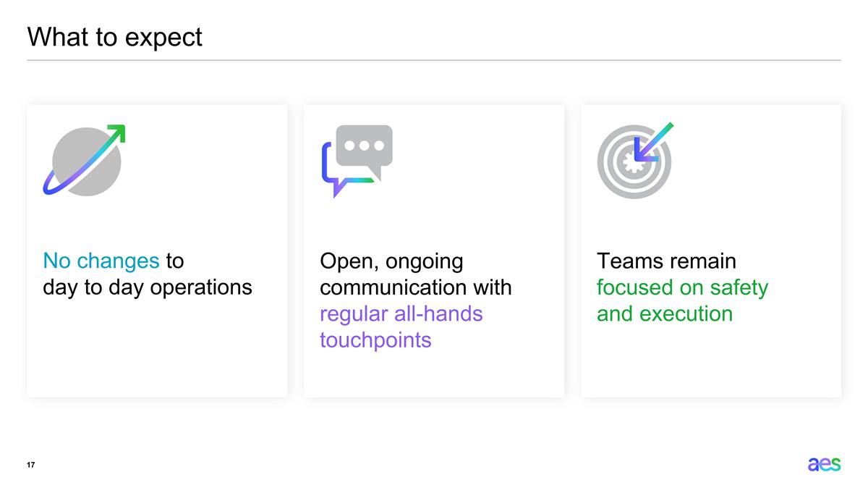The height and width of the screenshot is (488, 868).
Task: Click the aes logo
Action: point(824,464)
